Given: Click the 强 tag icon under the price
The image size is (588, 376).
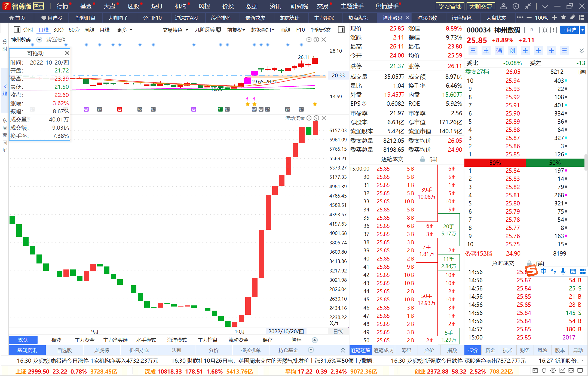Looking at the screenshot, I should pos(499,51).
